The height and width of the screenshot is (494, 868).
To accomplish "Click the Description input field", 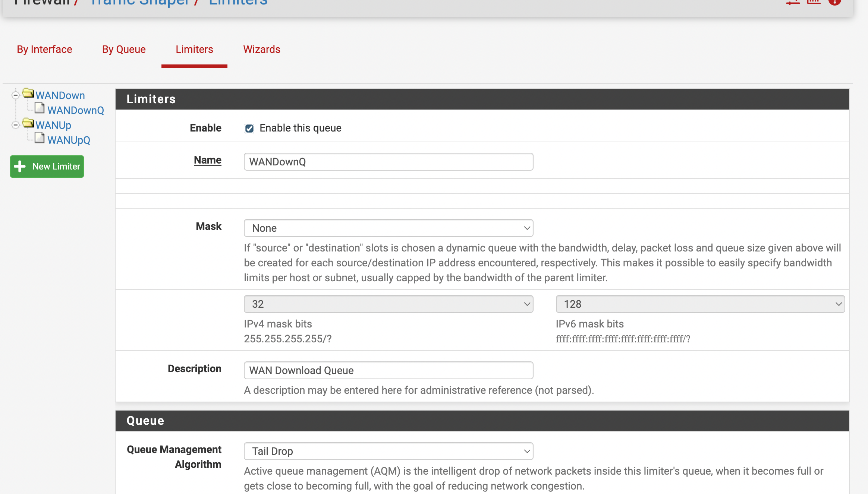I will coord(388,370).
